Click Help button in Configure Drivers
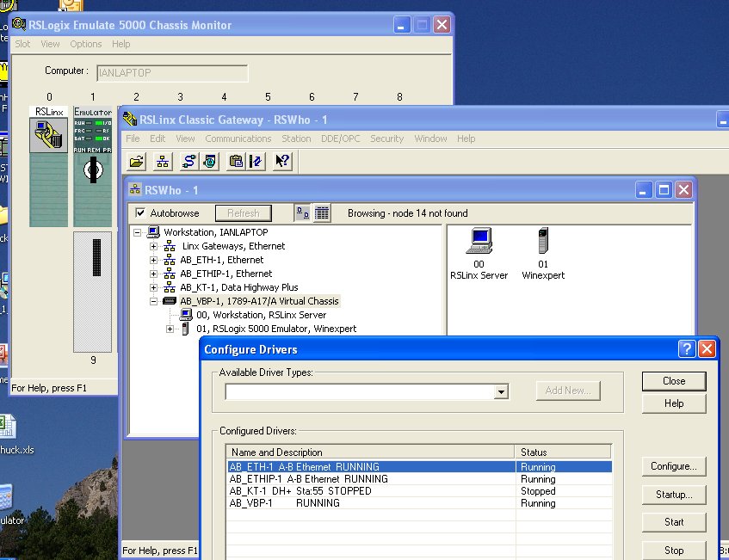729x560 pixels. [674, 403]
